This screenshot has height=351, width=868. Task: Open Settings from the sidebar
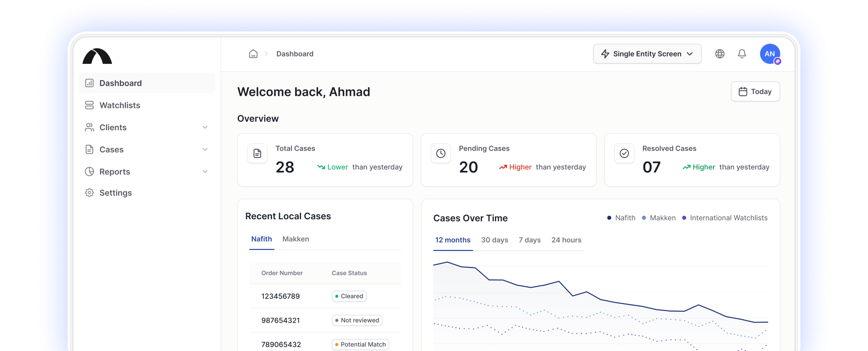[146, 192]
